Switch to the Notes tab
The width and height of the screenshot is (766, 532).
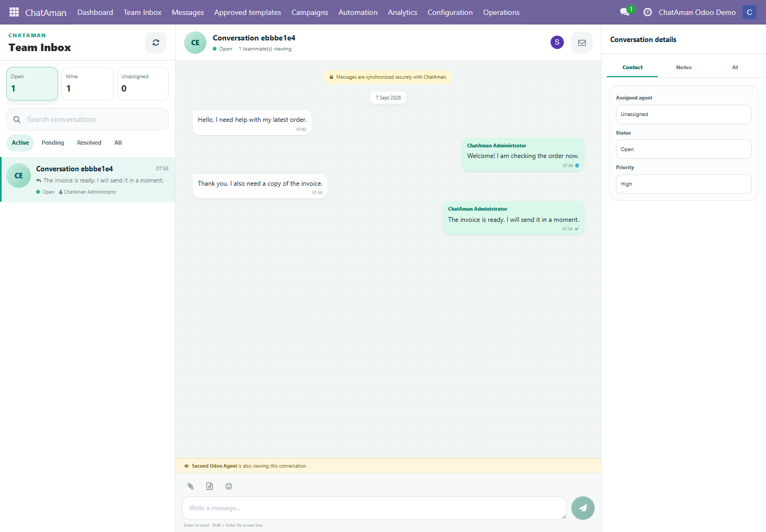pyautogui.click(x=684, y=68)
